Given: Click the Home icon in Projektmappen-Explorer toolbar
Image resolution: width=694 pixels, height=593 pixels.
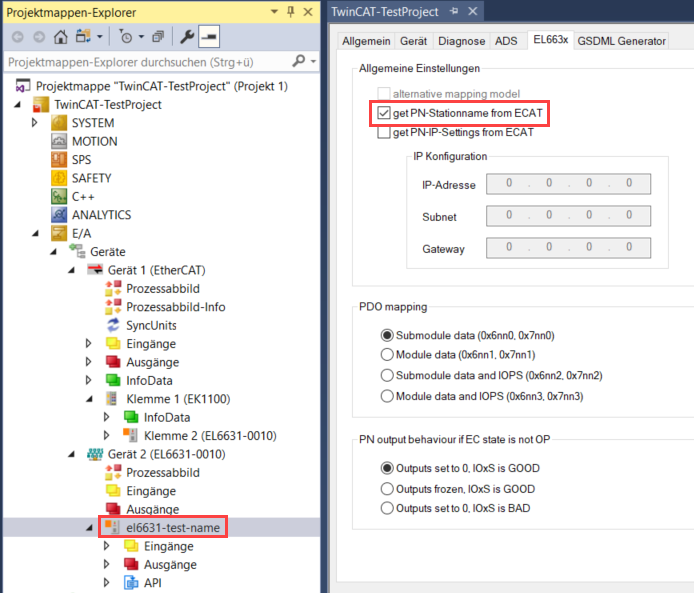Looking at the screenshot, I should (60, 37).
